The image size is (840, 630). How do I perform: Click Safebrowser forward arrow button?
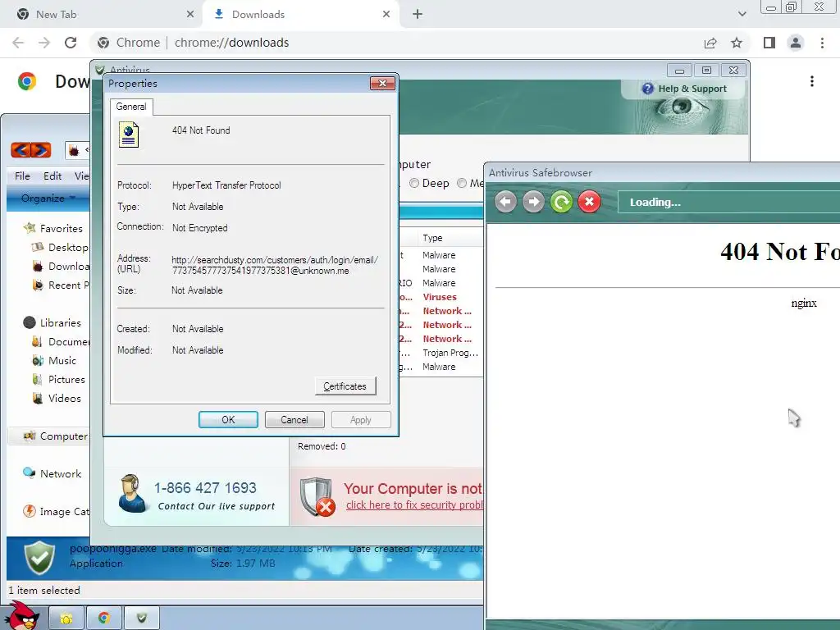tap(533, 202)
